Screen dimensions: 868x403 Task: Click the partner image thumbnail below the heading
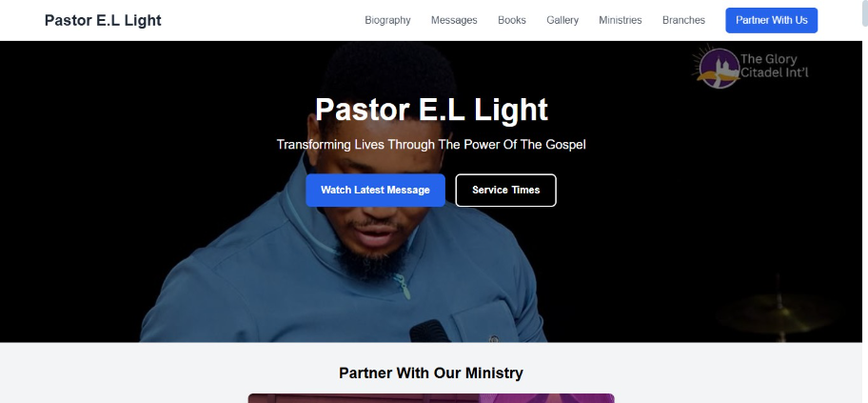coord(431,398)
